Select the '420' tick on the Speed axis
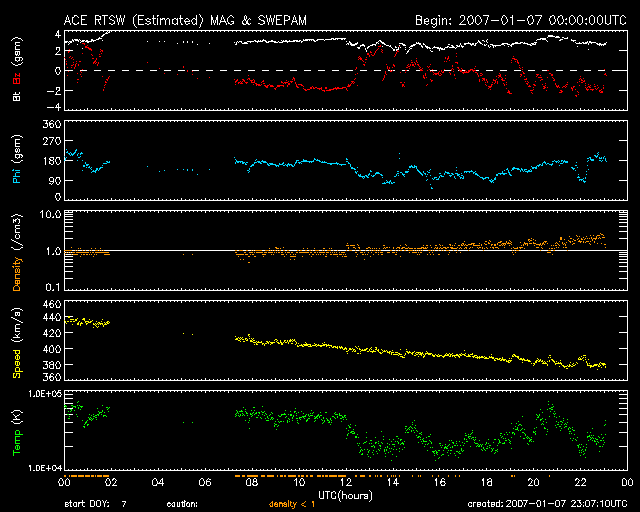640x512 pixels. coord(52,333)
